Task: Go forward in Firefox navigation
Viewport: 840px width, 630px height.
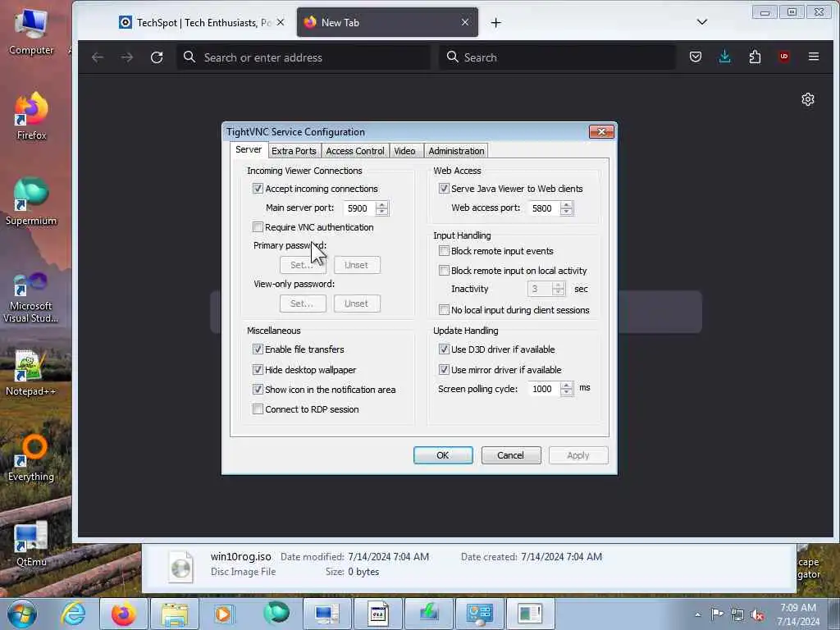Action: [127, 57]
